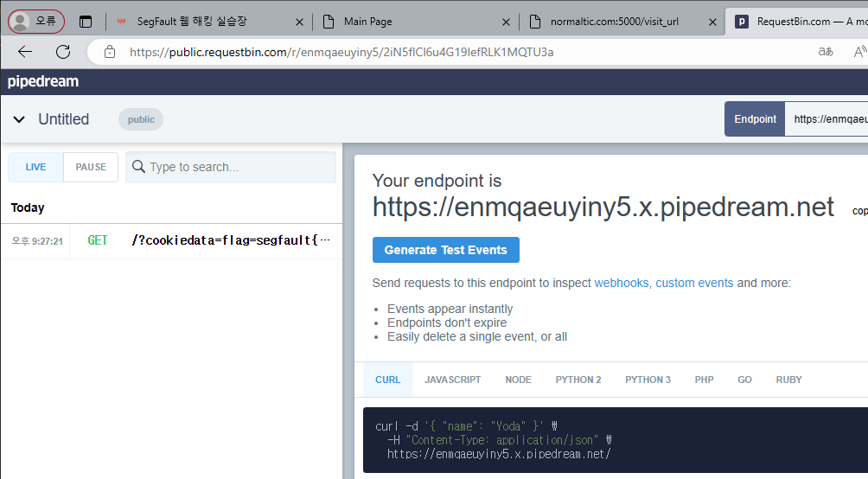Viewport: 868px width, 479px height.
Task: Click the Today heading
Action: [28, 208]
